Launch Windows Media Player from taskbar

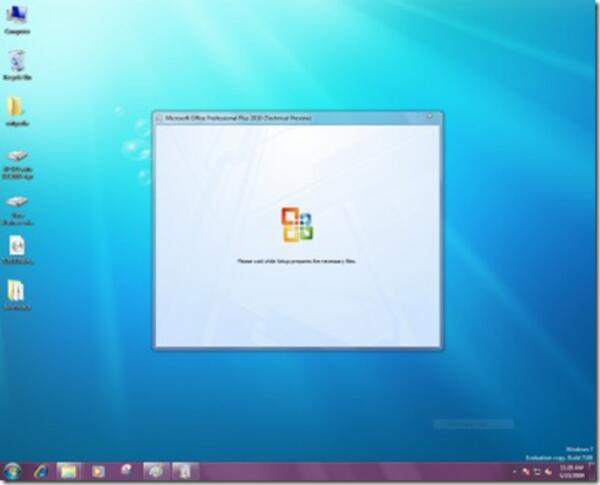click(98, 471)
